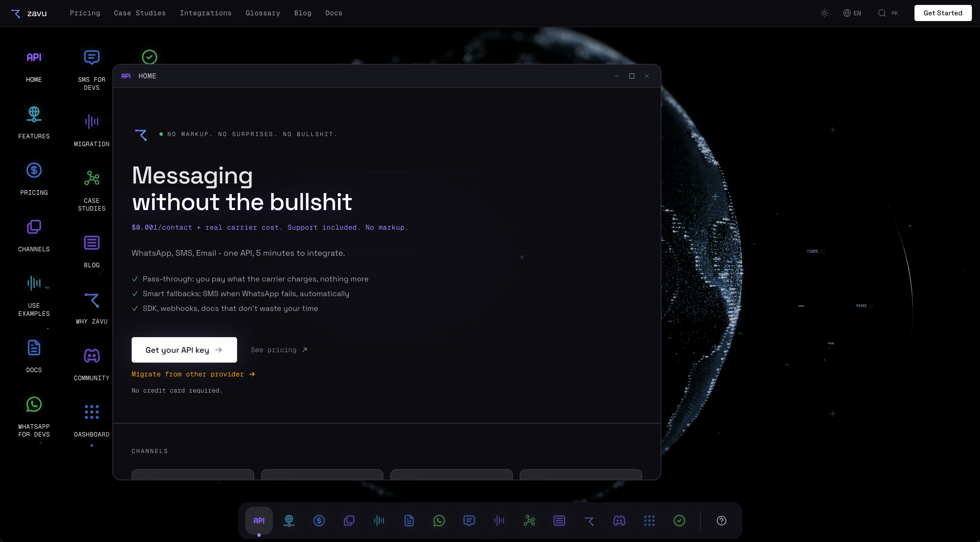
Task: Toggle the light/dark theme sun icon
Action: point(824,13)
